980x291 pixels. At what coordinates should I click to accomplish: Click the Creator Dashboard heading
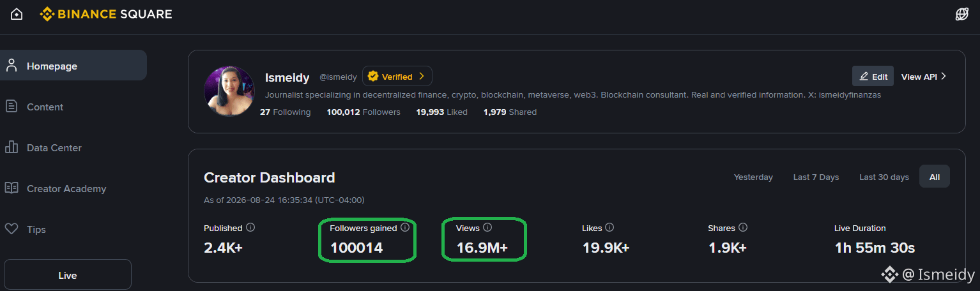[x=269, y=177]
